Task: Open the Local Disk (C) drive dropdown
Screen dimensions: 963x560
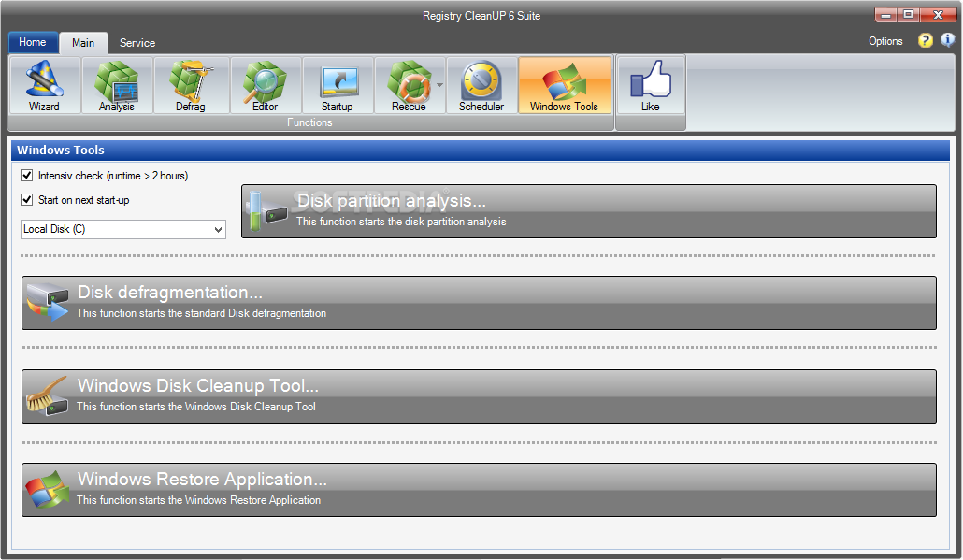Action: tap(123, 229)
